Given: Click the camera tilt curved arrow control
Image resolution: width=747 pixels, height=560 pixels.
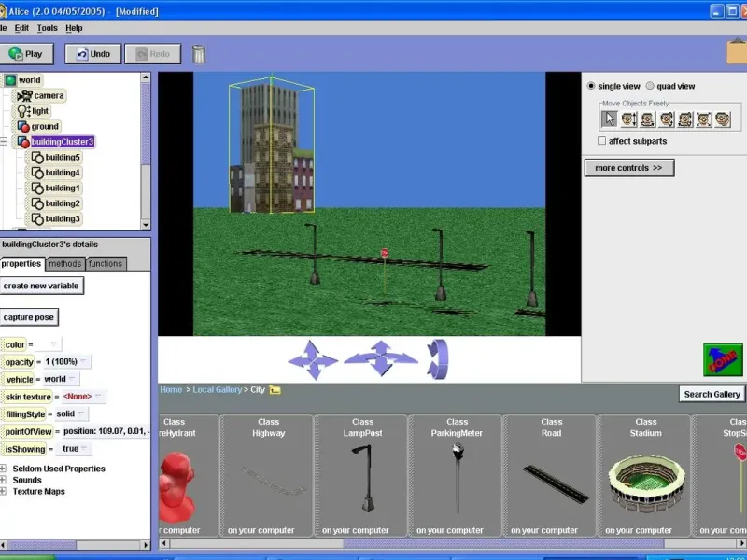Looking at the screenshot, I should click(x=438, y=359).
